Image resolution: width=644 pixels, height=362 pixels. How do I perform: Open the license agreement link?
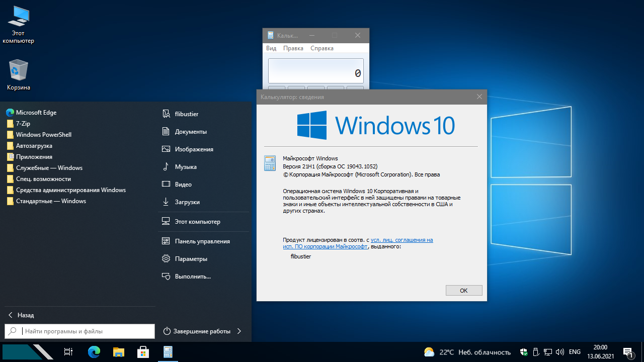401,240
